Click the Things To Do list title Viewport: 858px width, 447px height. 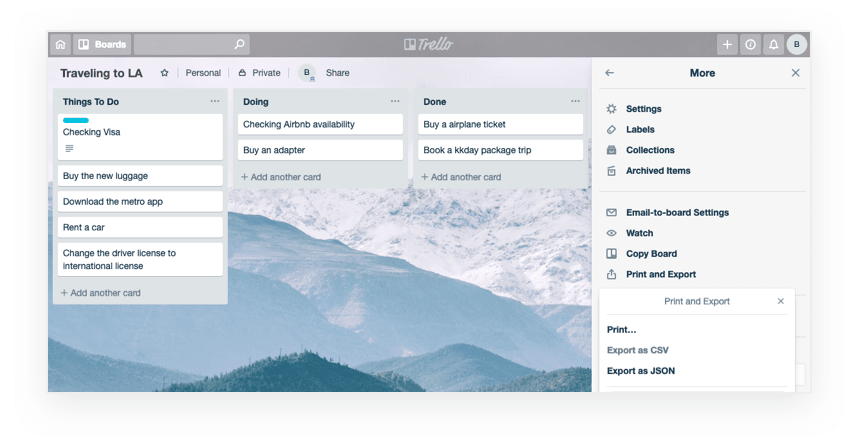tap(91, 102)
